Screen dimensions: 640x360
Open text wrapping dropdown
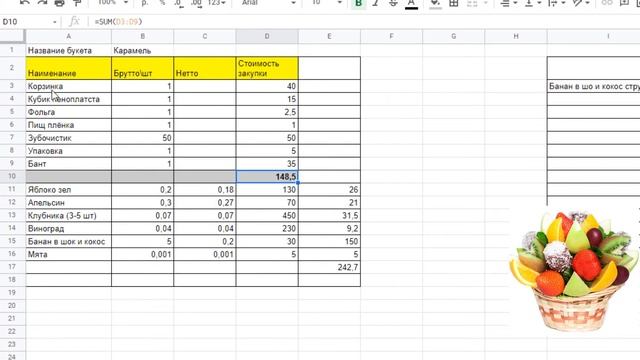(556, 2)
